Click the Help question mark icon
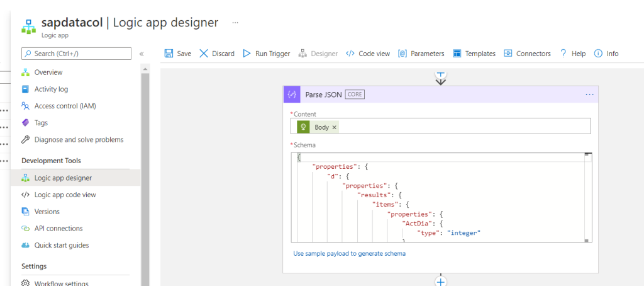Screen dimensions: 644x286 point(563,54)
